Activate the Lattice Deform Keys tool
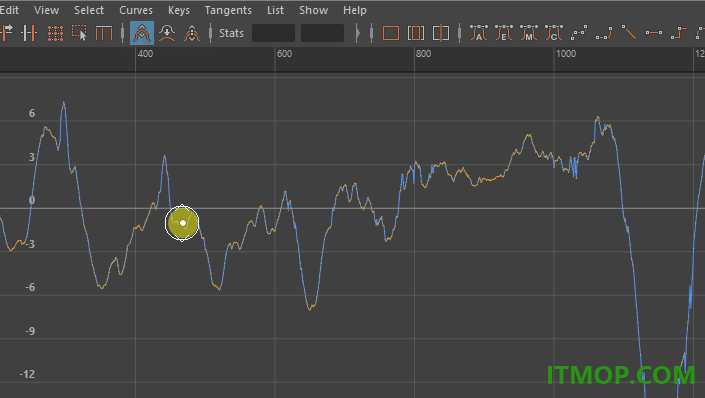This screenshot has width=705, height=398. tap(55, 33)
